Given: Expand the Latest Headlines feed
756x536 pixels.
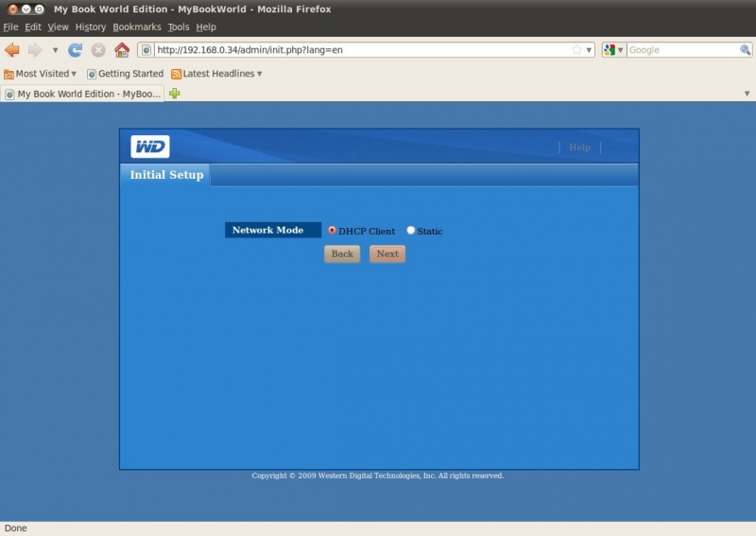Looking at the screenshot, I should (x=216, y=74).
